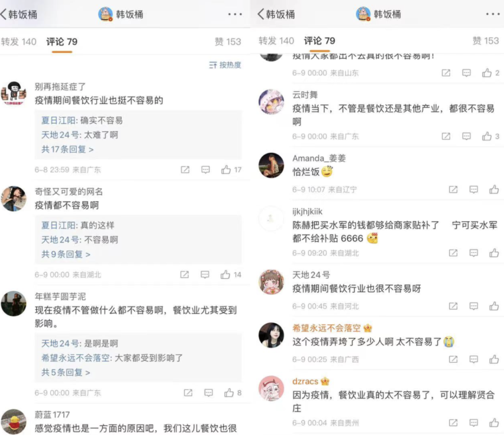Open the three-dot menu on the left panel
The image size is (504, 437).
tap(235, 14)
